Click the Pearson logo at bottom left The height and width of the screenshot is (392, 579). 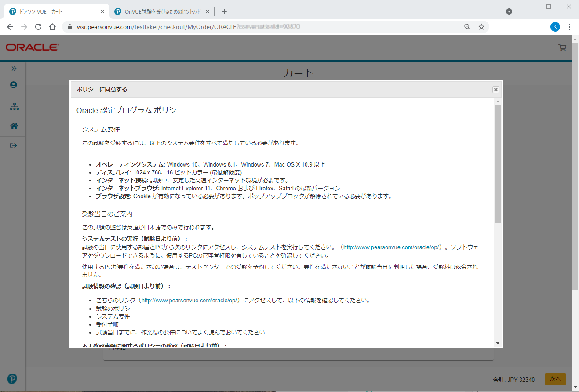[12, 378]
